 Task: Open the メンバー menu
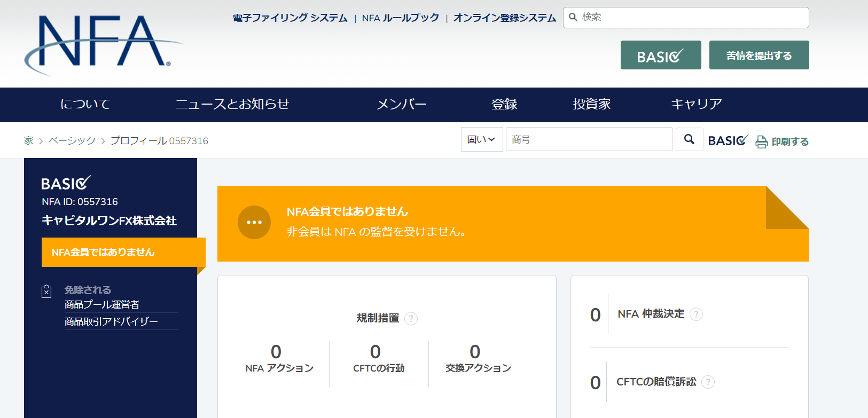coord(402,104)
